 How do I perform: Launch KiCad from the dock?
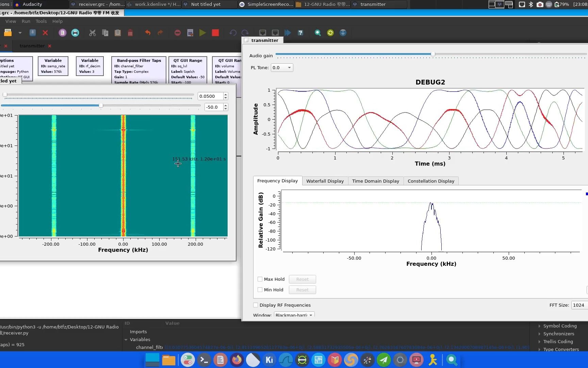(269, 360)
